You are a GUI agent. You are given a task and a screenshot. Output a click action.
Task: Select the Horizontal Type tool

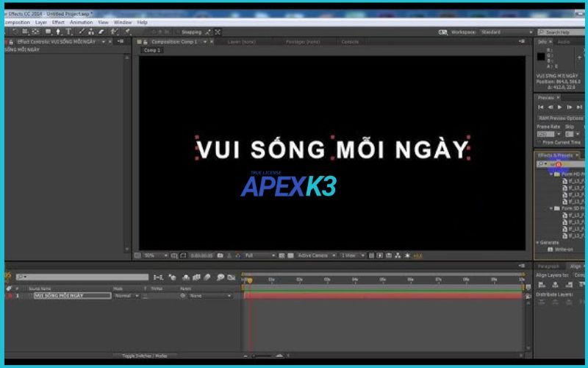tap(69, 32)
